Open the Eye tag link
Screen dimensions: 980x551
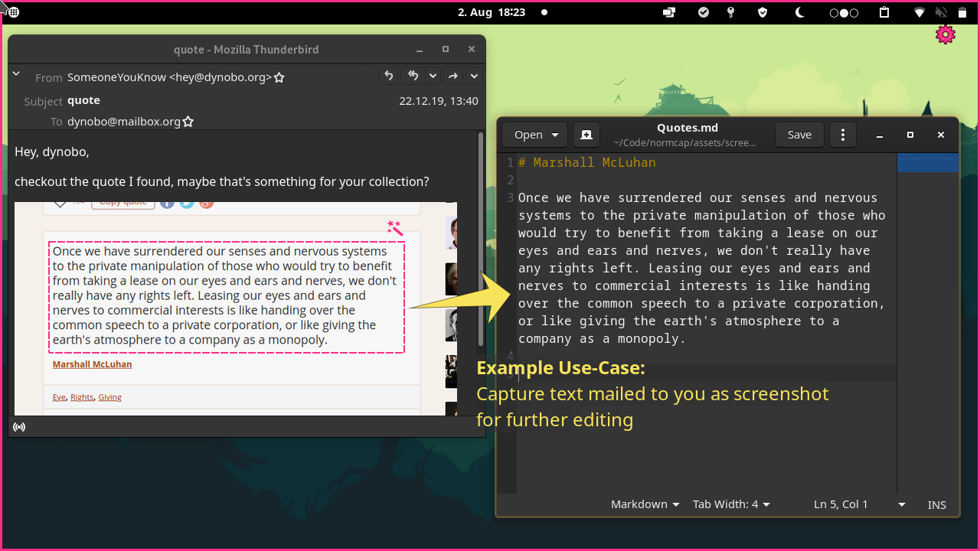coord(59,397)
